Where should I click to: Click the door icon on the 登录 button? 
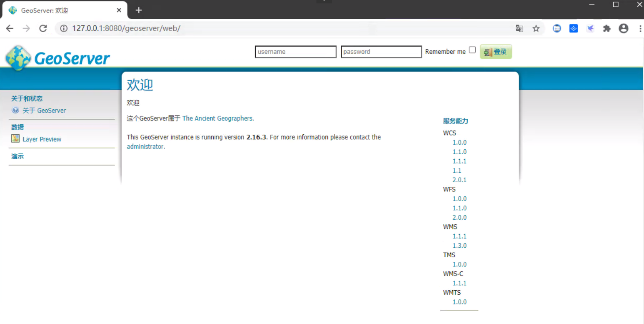point(488,51)
